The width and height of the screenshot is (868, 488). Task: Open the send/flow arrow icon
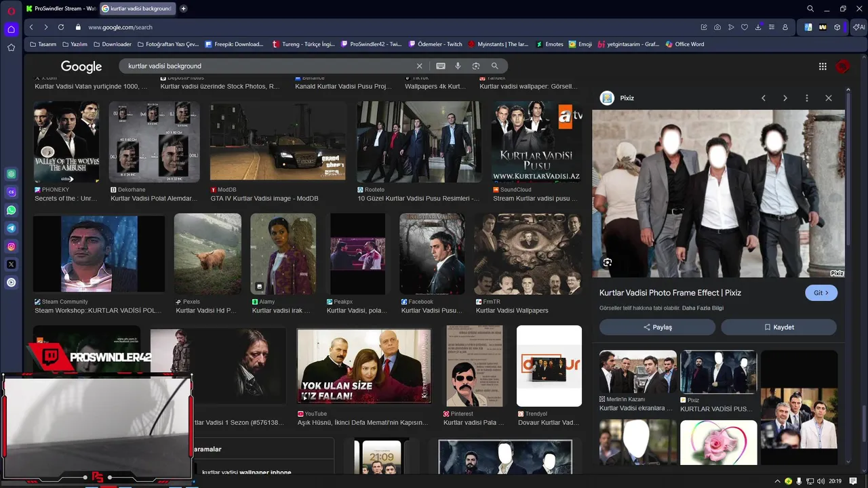tap(731, 27)
